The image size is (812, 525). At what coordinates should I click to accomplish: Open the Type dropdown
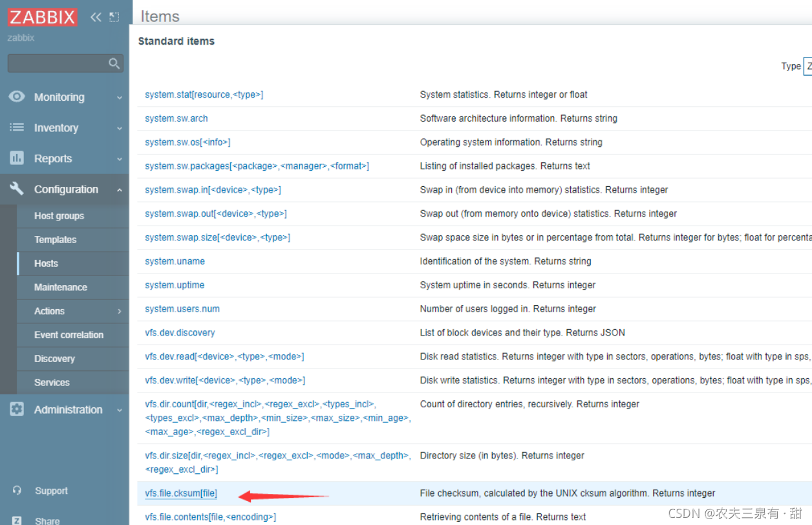pyautogui.click(x=807, y=66)
